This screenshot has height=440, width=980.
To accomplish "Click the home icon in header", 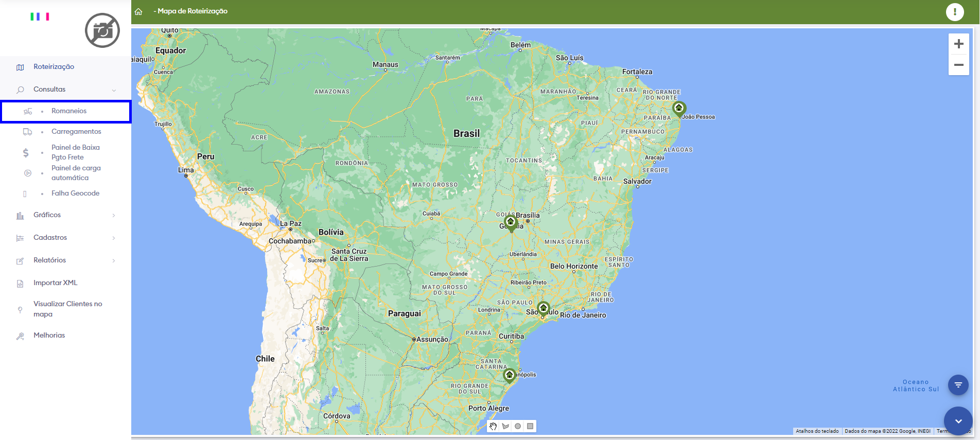I will [138, 11].
